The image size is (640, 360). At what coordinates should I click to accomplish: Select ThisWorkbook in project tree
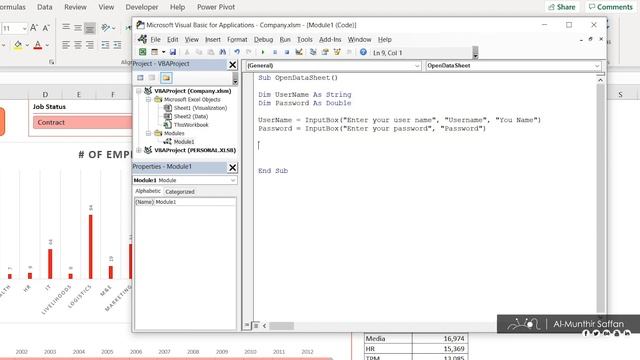click(x=191, y=125)
